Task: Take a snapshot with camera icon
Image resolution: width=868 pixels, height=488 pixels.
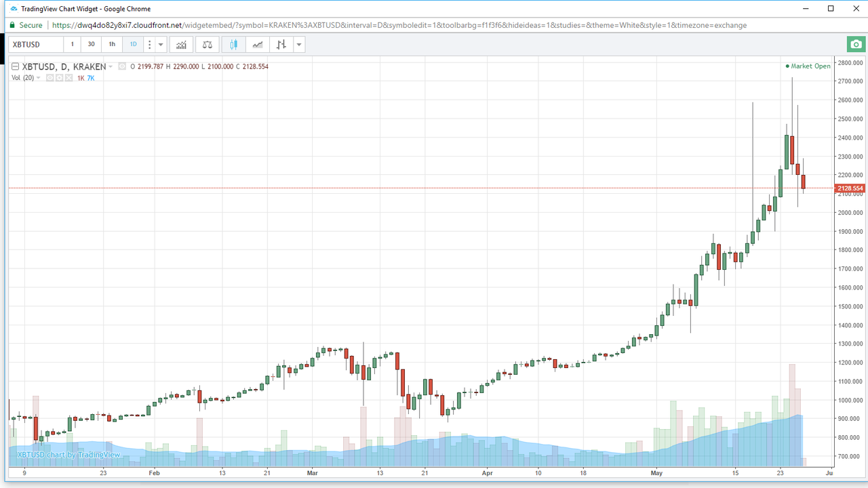Action: [856, 45]
